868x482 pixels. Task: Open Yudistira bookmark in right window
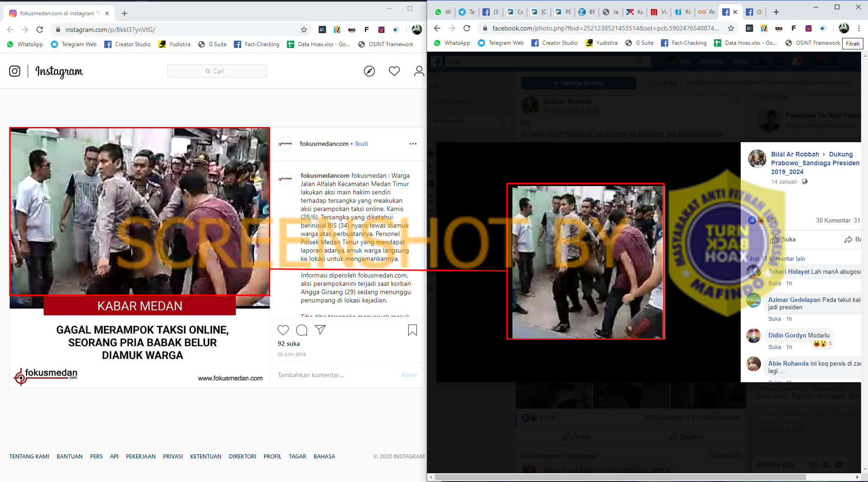point(601,43)
